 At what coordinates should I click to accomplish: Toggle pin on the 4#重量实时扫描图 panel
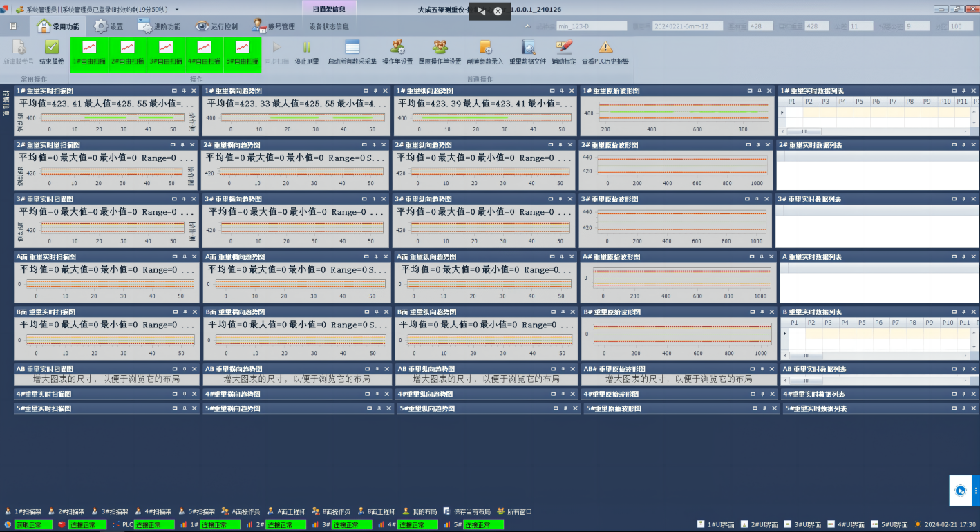[184, 395]
